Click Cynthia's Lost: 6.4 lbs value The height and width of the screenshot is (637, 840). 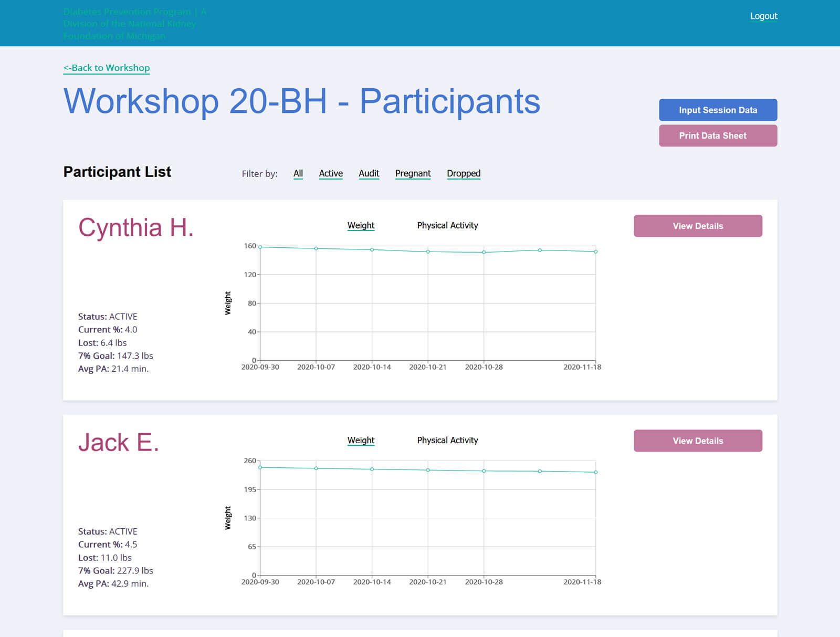coord(102,343)
